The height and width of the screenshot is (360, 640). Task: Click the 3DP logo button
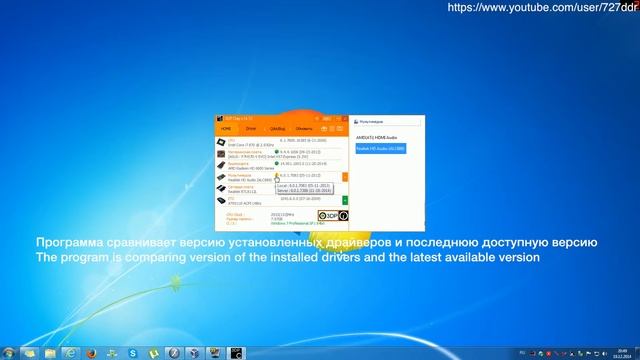pyautogui.click(x=328, y=216)
